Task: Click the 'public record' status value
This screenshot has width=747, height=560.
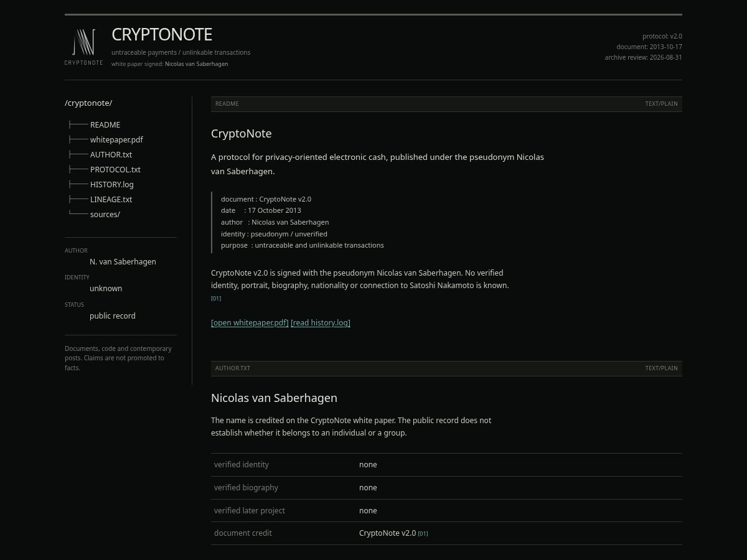Action: tap(113, 315)
